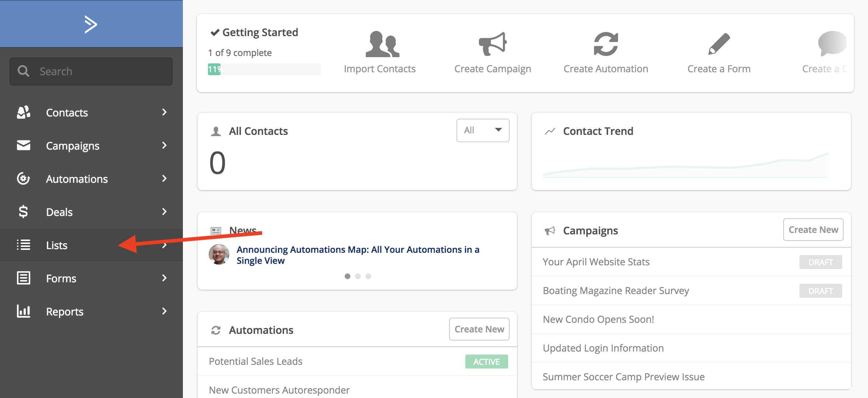Click the Create Campaign megaphone icon
868x398 pixels.
pyautogui.click(x=493, y=44)
